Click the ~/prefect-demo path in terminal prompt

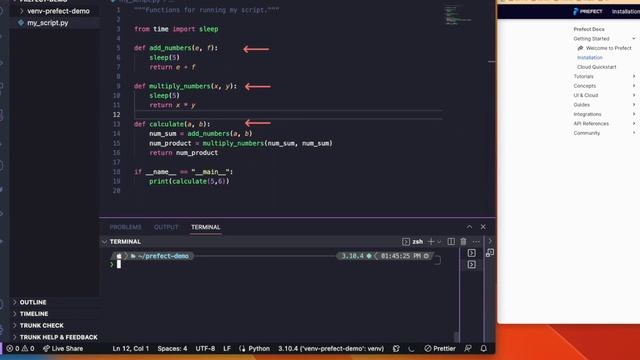tap(163, 256)
